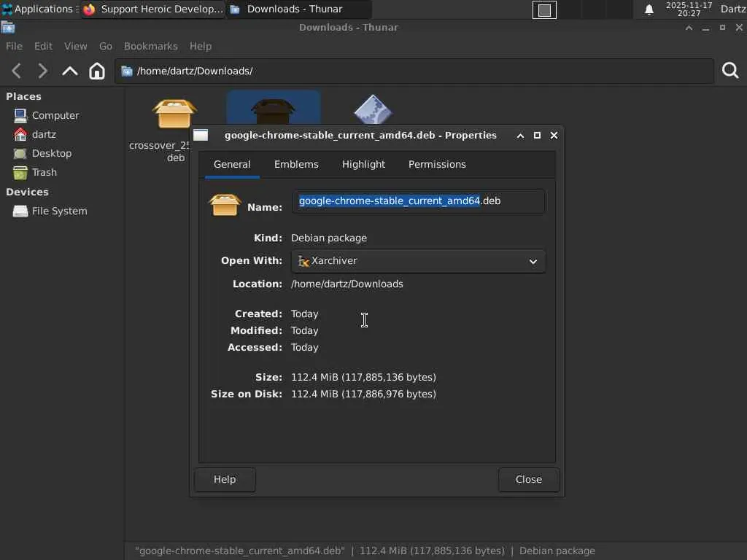Click the folder icon in the location bar

127,71
